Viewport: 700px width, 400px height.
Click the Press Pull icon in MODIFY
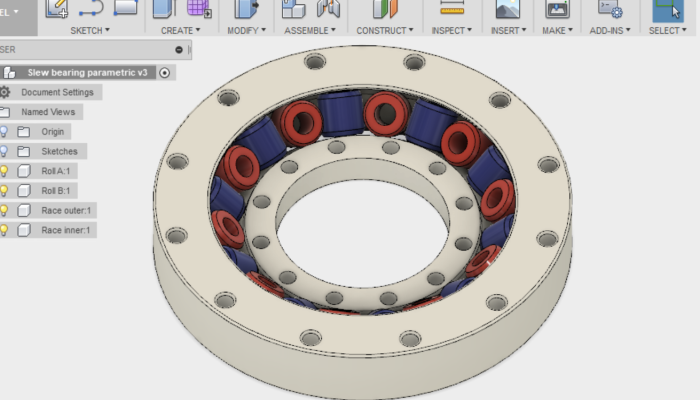[x=246, y=8]
